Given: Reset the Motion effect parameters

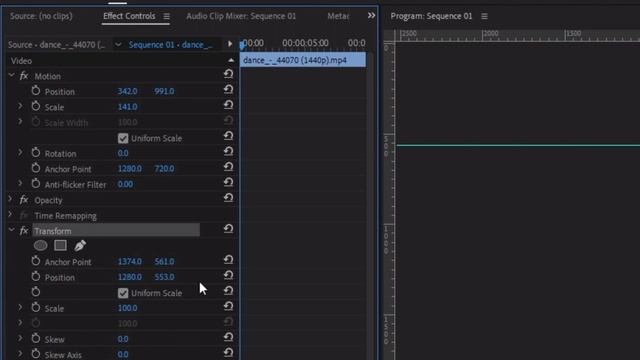Looking at the screenshot, I should [x=229, y=74].
